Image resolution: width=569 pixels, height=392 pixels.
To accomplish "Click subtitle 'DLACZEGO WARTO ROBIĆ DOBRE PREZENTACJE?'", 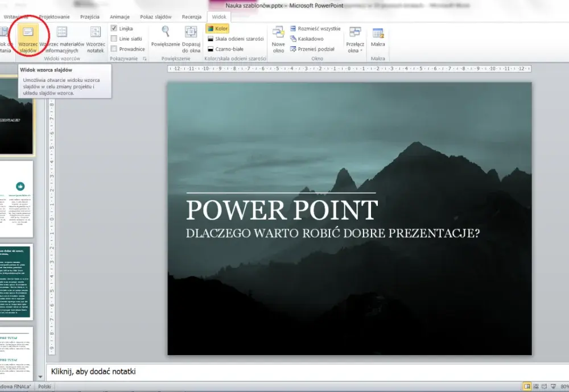I will [x=333, y=233].
